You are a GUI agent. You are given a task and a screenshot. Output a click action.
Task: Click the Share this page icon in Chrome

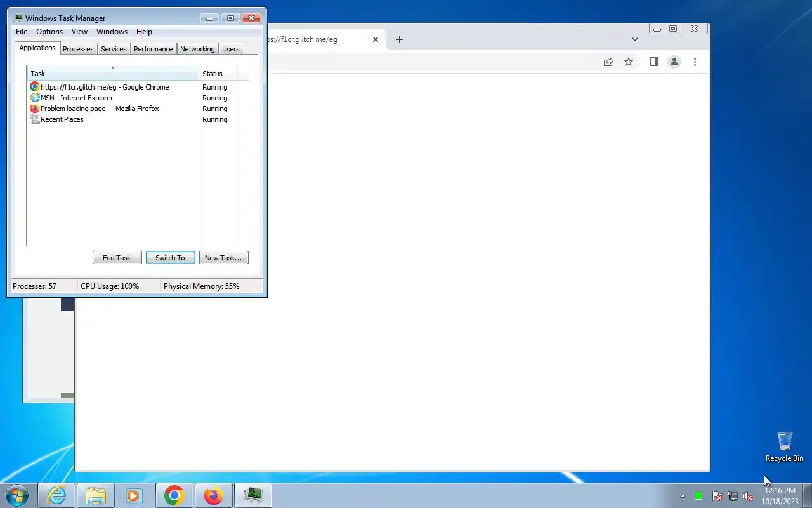(x=608, y=62)
